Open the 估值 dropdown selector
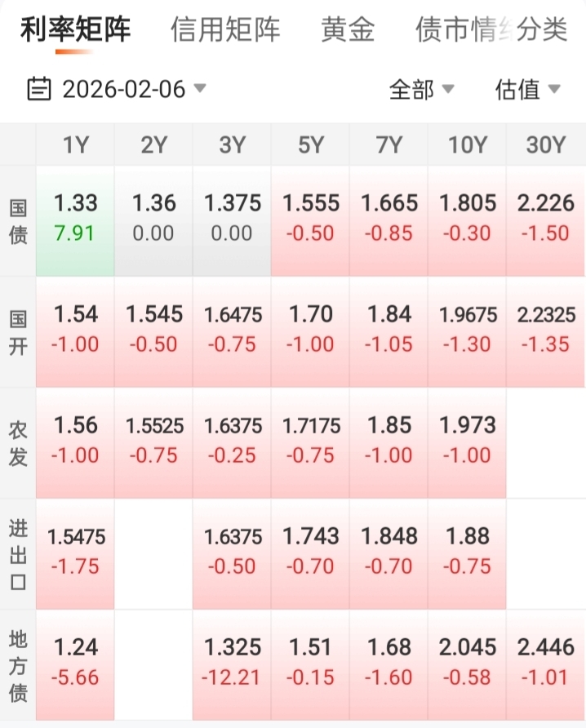 tap(527, 90)
